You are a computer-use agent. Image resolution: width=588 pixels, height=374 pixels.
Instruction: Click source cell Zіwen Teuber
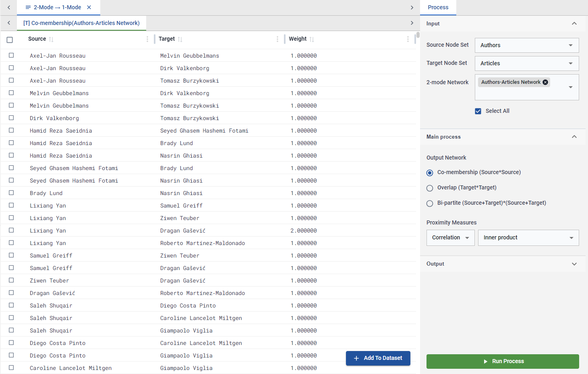point(49,280)
